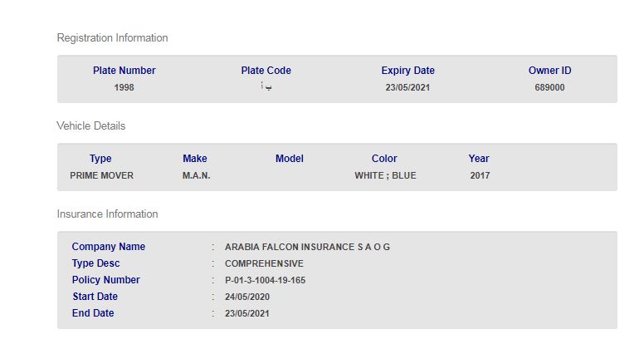The image size is (644, 344).
Task: Click vehicle year value 2017
Action: pyautogui.click(x=480, y=175)
